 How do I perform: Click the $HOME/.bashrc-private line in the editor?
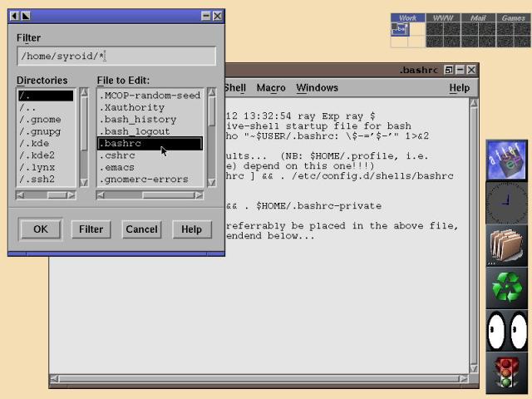point(303,206)
